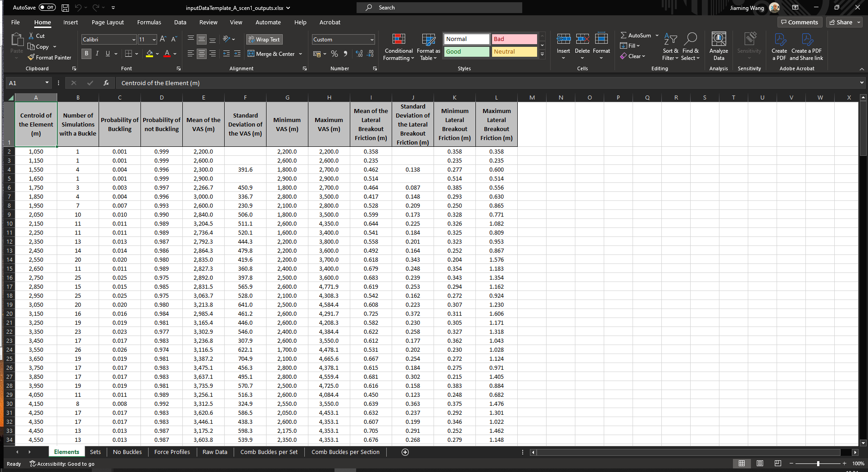Toggle Underline formatting
This screenshot has height=472, width=868.
coord(108,54)
